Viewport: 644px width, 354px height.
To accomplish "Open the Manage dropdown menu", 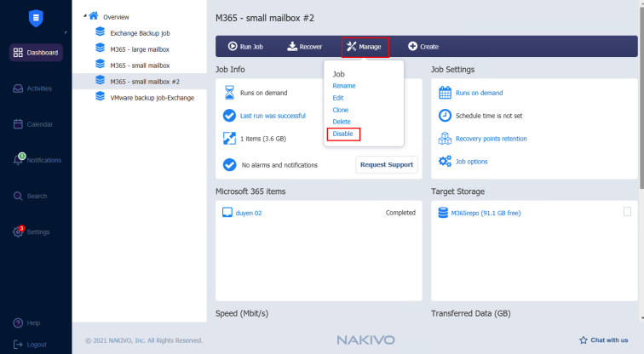I will tap(365, 46).
